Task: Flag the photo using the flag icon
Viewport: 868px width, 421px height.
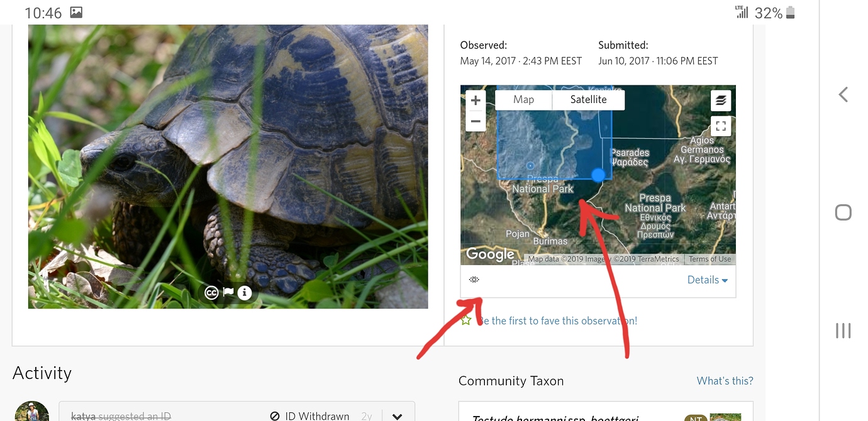Action: click(x=228, y=293)
